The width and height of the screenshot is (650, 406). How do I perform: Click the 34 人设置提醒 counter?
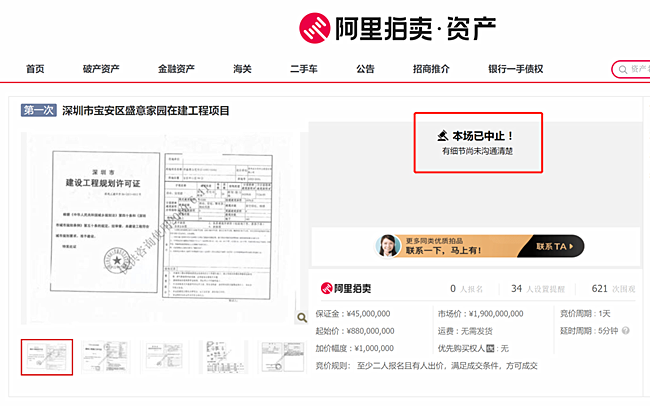538,289
